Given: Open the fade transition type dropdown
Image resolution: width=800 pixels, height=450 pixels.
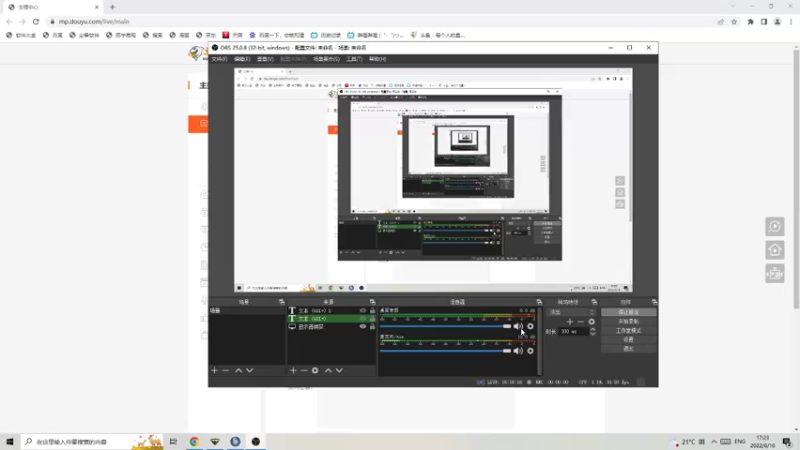Looking at the screenshot, I should [571, 312].
